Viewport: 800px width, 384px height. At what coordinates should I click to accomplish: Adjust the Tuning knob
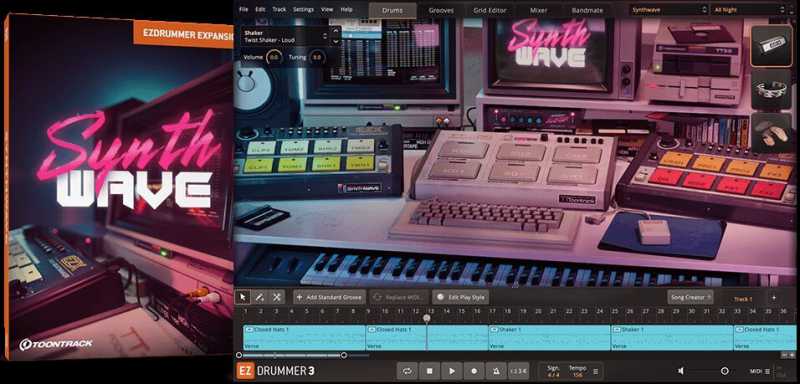(x=317, y=57)
